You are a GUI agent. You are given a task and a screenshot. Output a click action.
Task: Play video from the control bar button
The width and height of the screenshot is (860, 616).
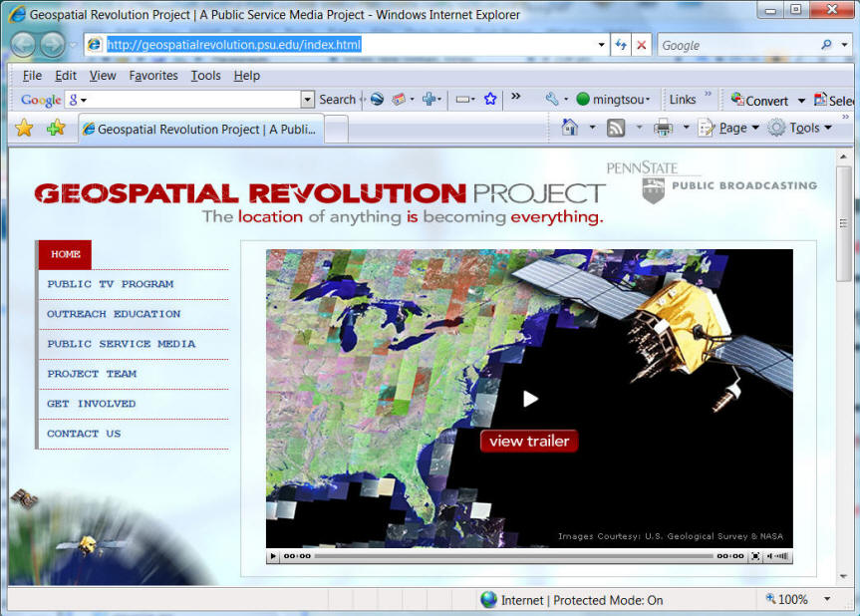click(x=273, y=556)
